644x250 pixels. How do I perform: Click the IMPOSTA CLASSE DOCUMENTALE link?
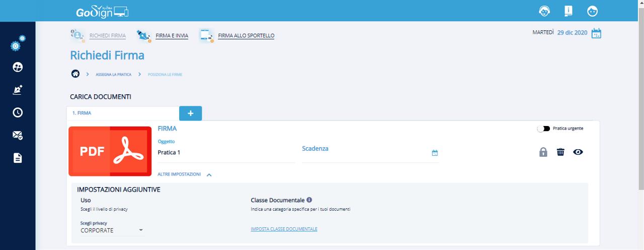pyautogui.click(x=284, y=229)
